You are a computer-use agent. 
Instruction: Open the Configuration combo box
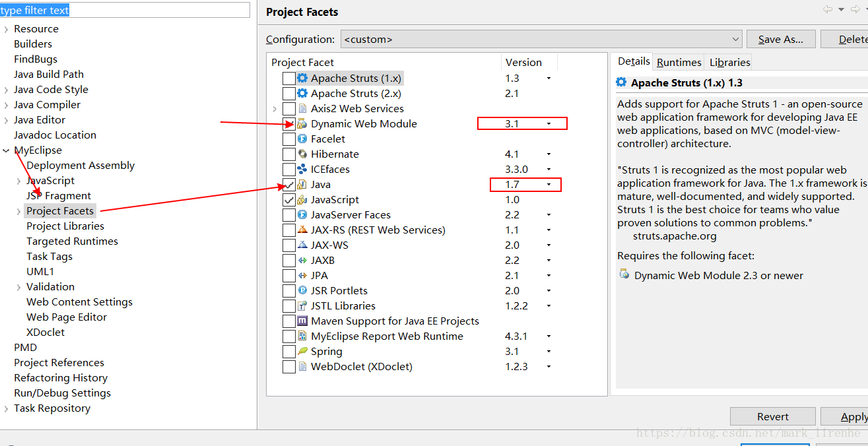pyautogui.click(x=541, y=39)
